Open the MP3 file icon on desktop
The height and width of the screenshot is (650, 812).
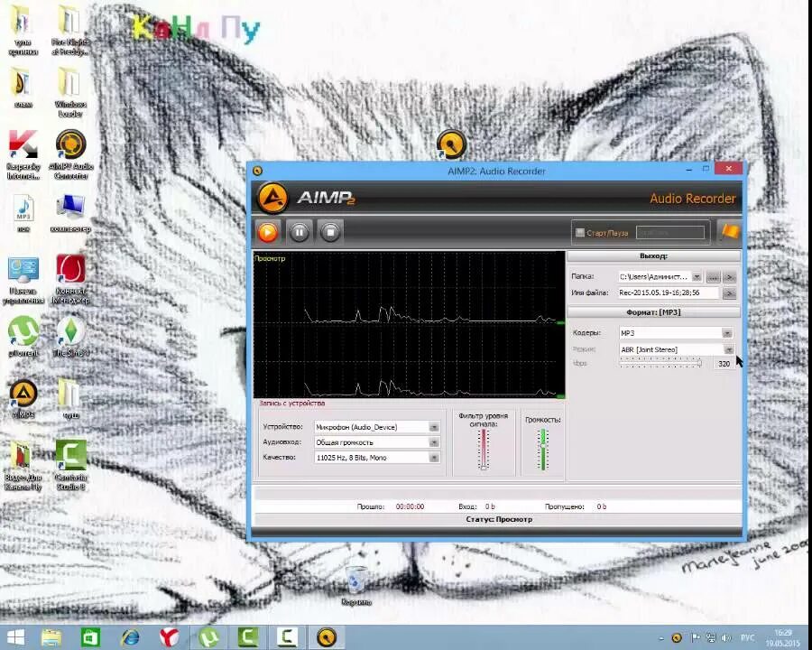pyautogui.click(x=23, y=214)
